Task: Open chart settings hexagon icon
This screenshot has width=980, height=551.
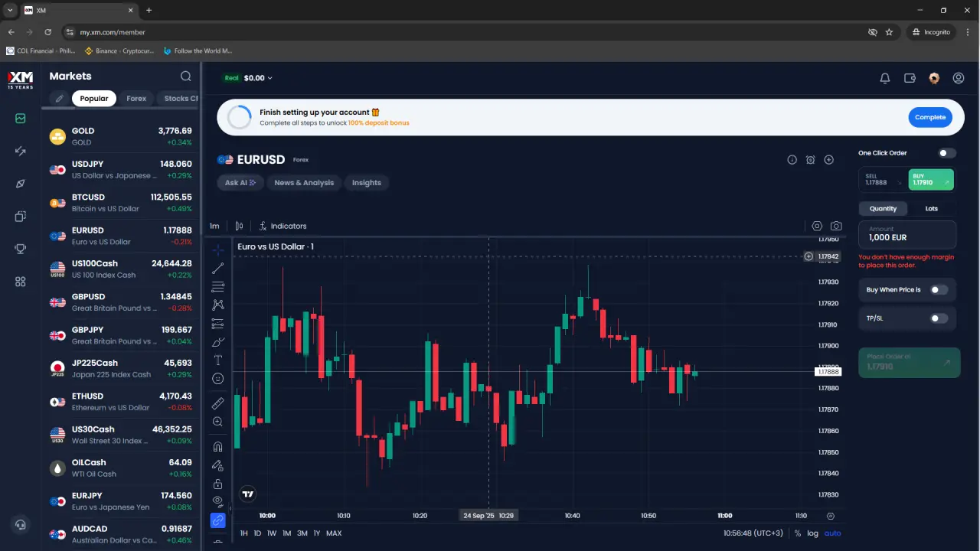Action: pos(817,226)
